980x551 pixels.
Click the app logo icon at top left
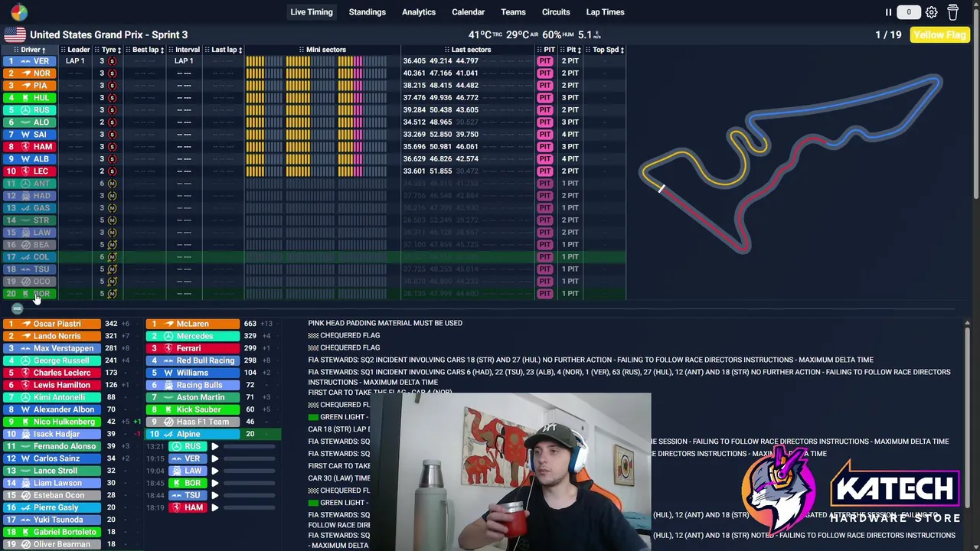click(18, 12)
